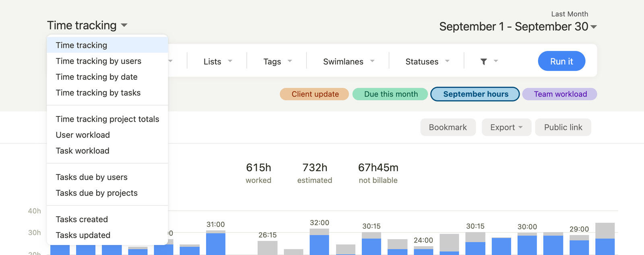The image size is (644, 255).
Task: Open the September 1 - September 30 date range picker
Action: pos(518,27)
